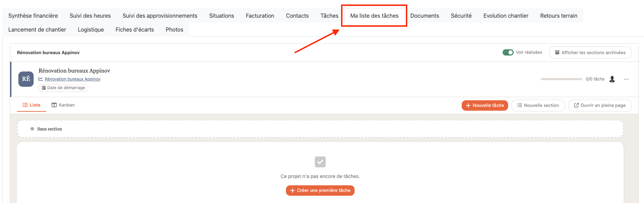Click Afficher les sections archivées
This screenshot has width=644, height=203.
pyautogui.click(x=590, y=52)
